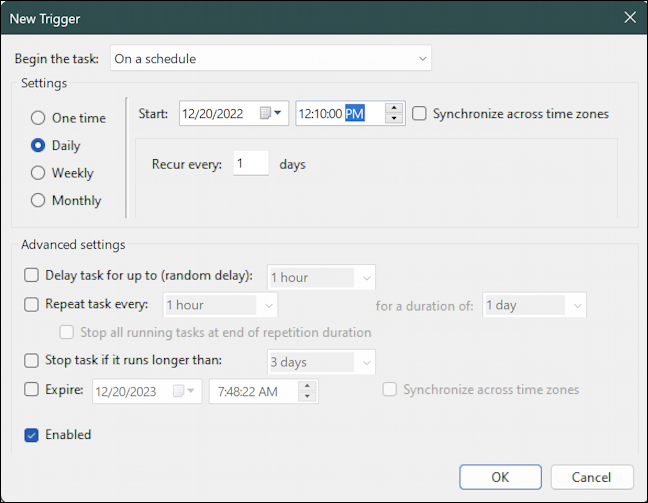
Task: Enable Delay task for up to checkbox
Action: (31, 275)
